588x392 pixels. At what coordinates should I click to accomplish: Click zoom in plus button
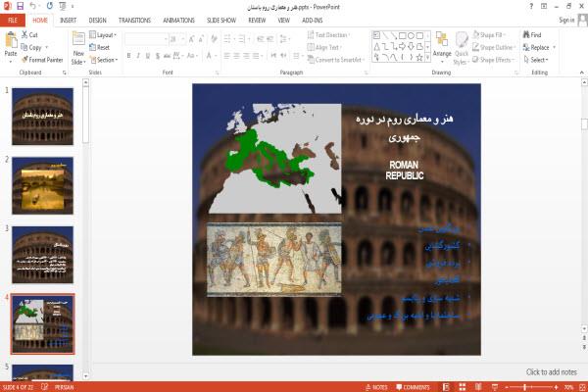(x=556, y=387)
